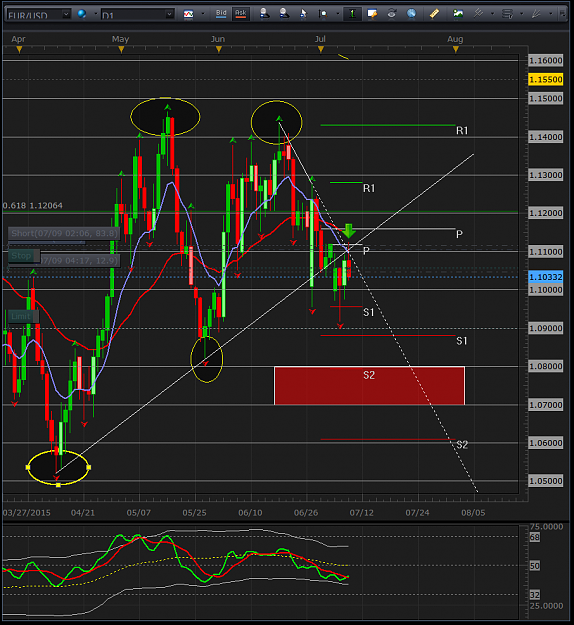Select the pitchfork drawing tool

[x=478, y=14]
